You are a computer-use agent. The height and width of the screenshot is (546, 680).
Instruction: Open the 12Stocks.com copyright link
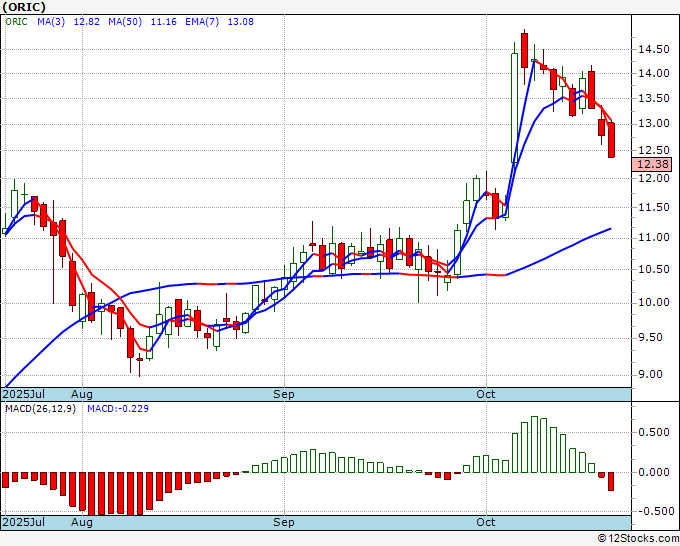click(638, 538)
